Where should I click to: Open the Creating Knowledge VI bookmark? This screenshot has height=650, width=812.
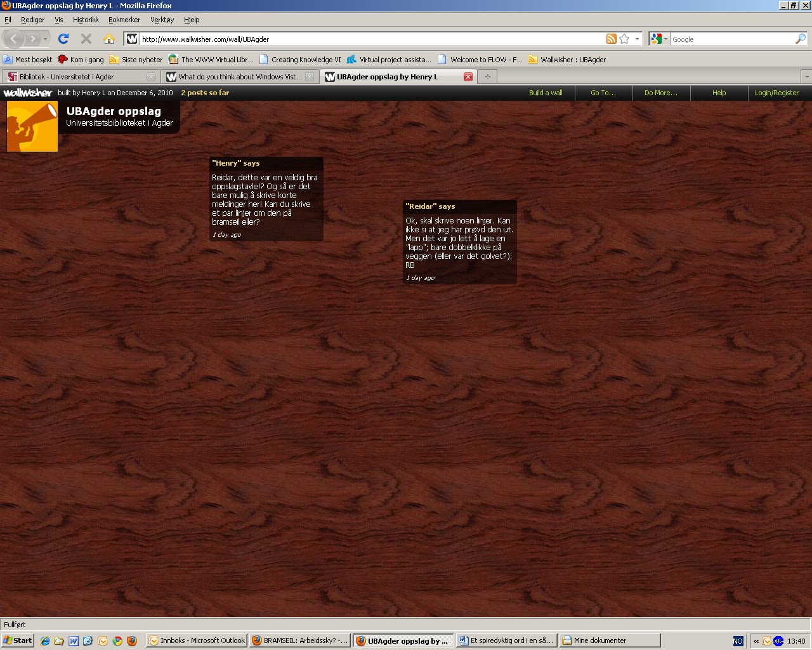(x=300, y=60)
